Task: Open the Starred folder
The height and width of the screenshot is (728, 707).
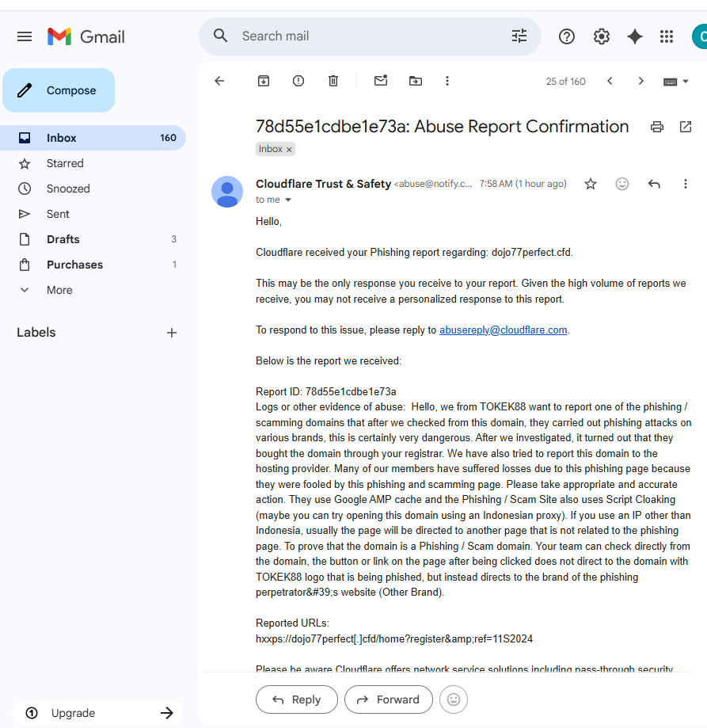Action: click(x=93, y=163)
